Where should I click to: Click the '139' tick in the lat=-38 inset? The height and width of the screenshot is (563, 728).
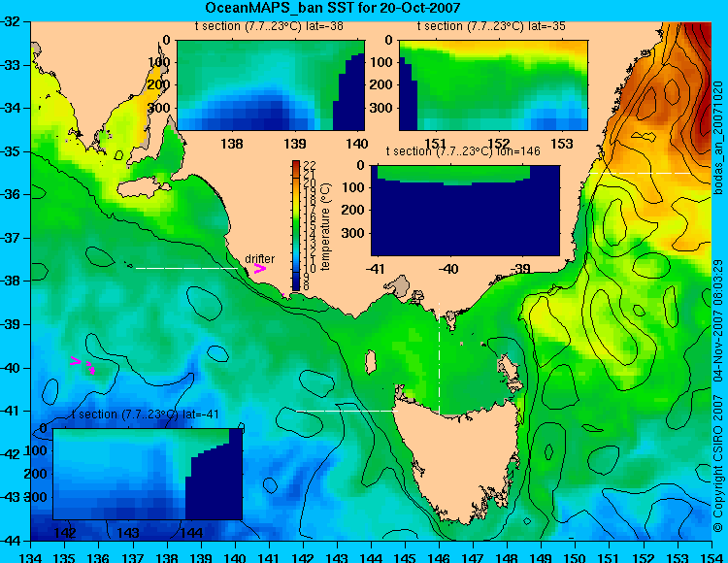coord(295,144)
